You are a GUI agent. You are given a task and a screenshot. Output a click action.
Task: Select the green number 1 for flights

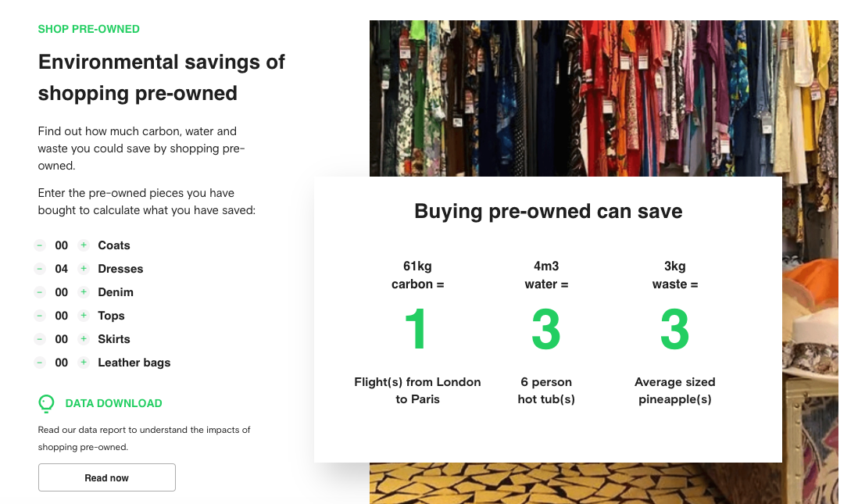click(417, 330)
